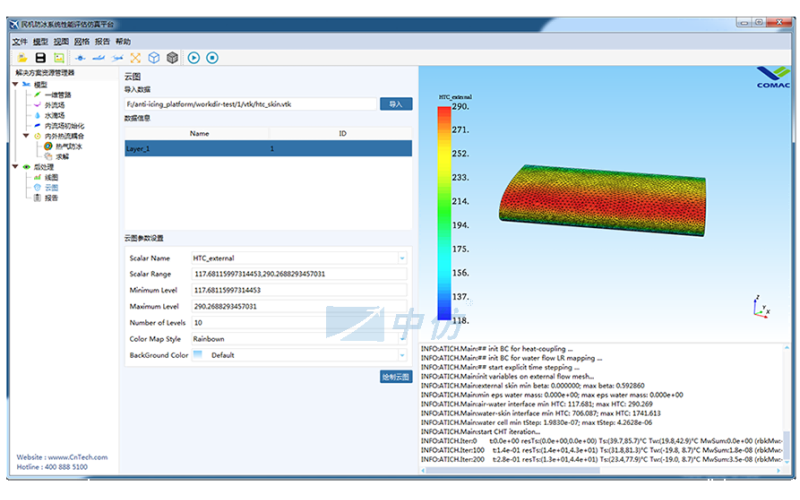Select 报告 under 后处理 in the tree
The height and width of the screenshot is (500, 800).
pyautogui.click(x=52, y=197)
